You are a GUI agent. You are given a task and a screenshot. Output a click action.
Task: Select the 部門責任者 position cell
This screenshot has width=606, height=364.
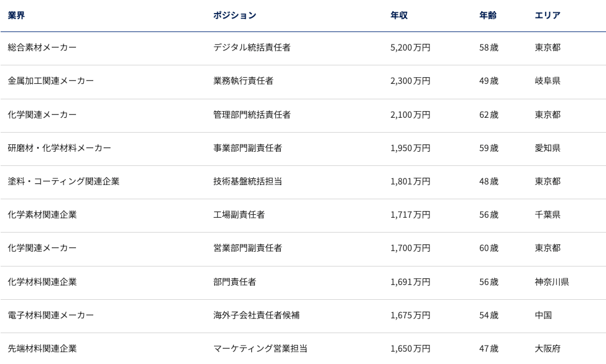[235, 282]
